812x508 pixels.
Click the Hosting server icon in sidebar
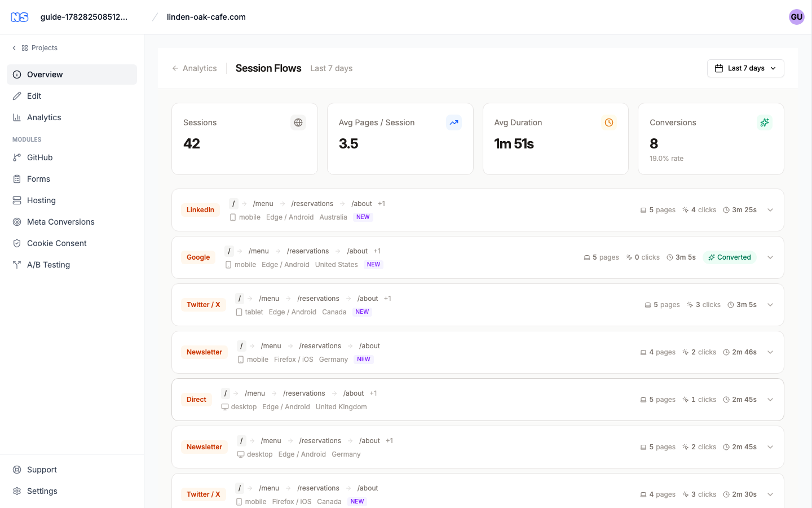(17, 200)
